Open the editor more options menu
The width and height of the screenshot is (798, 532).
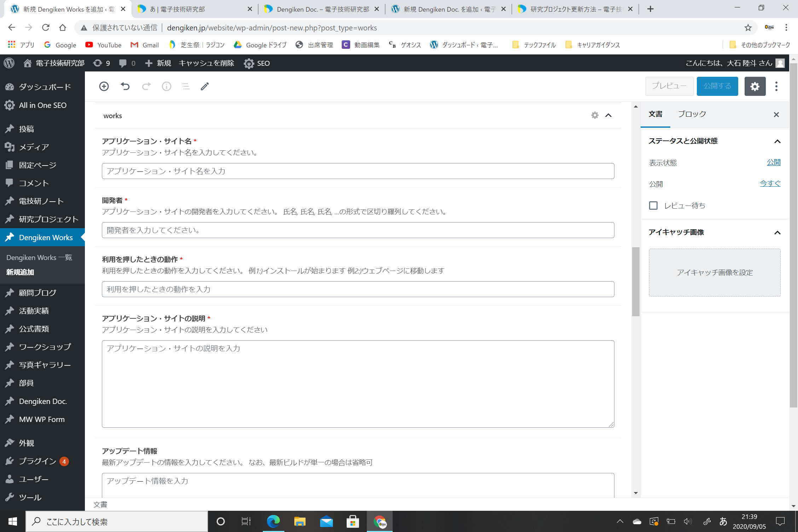tap(776, 86)
